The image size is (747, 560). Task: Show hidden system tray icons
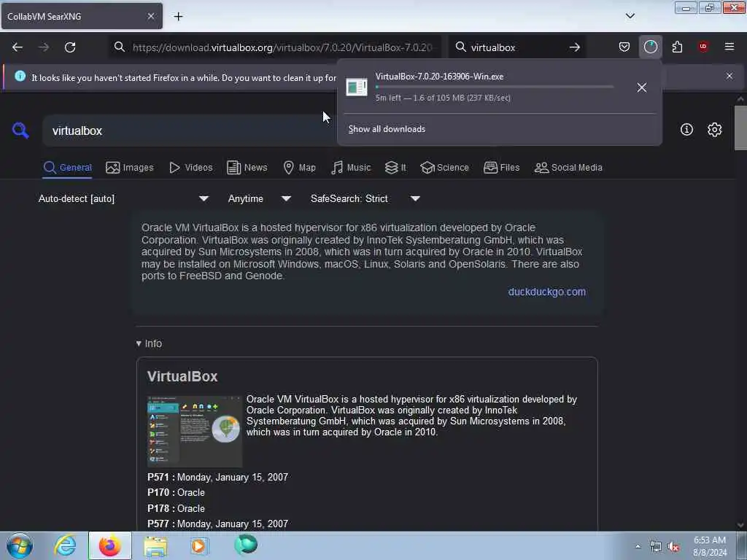click(638, 547)
